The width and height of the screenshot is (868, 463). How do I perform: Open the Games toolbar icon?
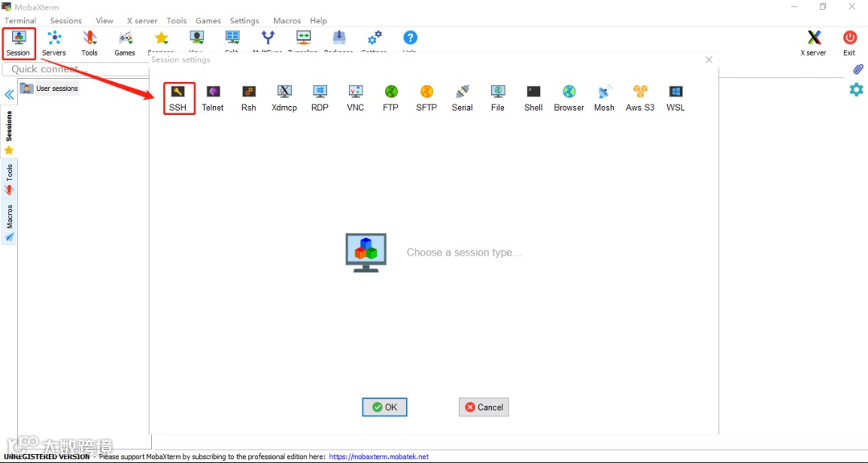click(x=125, y=43)
